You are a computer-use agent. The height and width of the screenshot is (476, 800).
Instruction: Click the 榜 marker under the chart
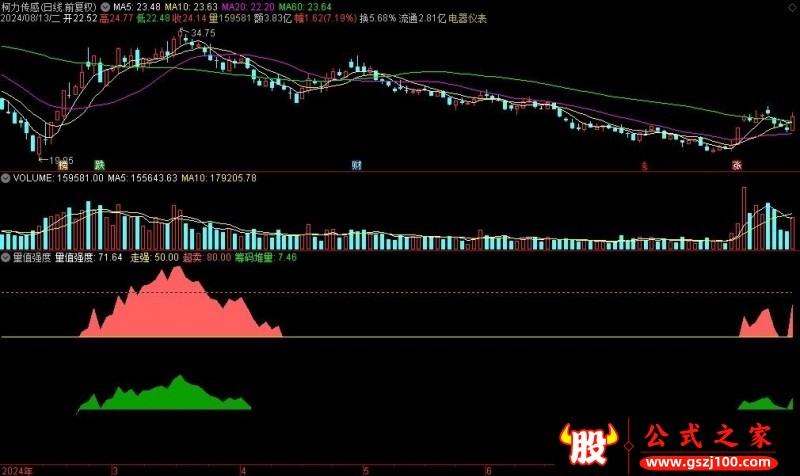(62, 165)
